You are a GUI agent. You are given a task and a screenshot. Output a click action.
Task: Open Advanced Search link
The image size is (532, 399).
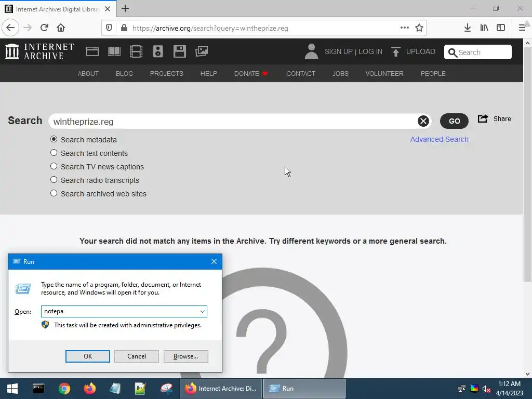pyautogui.click(x=440, y=139)
